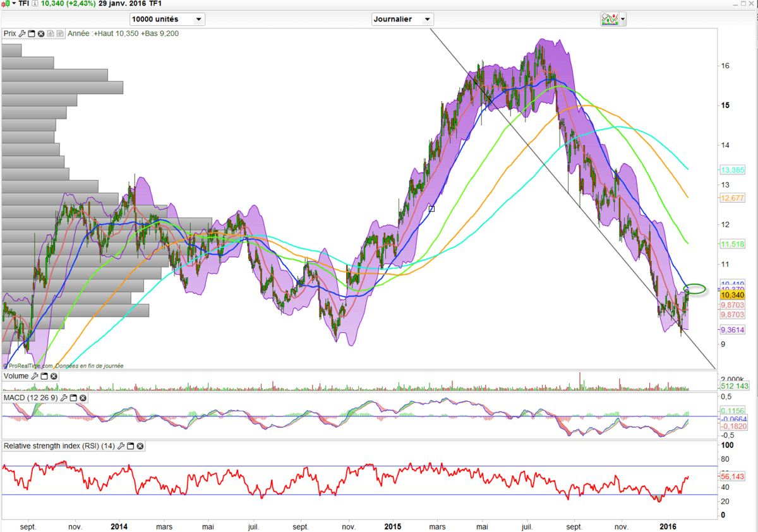This screenshot has height=532, width=758.
Task: Open RSI (14) settings wrench icon
Action: [x=121, y=446]
